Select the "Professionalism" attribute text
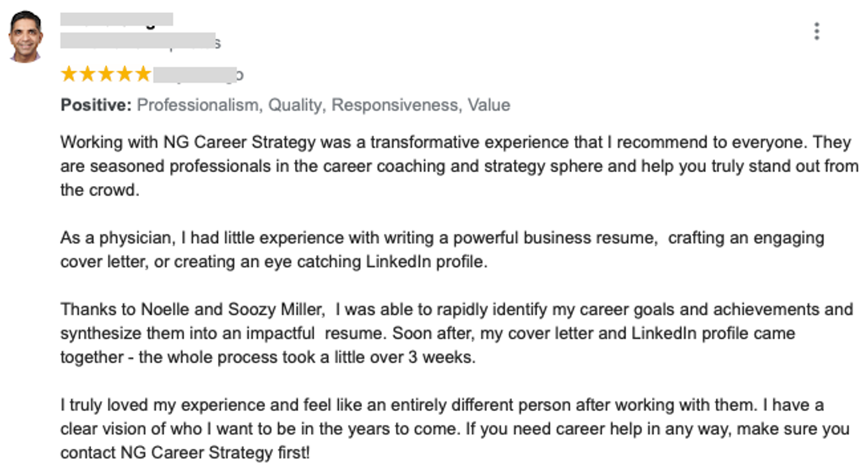 point(198,105)
